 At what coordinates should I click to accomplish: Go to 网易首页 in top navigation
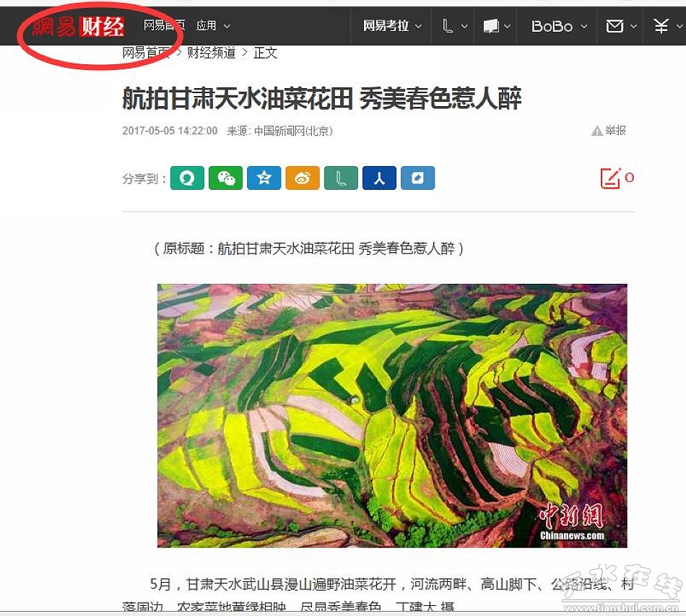pos(164,26)
